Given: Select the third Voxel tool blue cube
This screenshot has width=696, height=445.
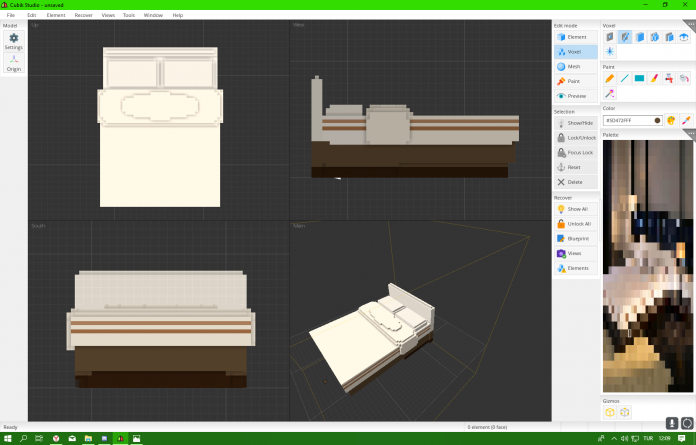Looking at the screenshot, I should point(640,37).
